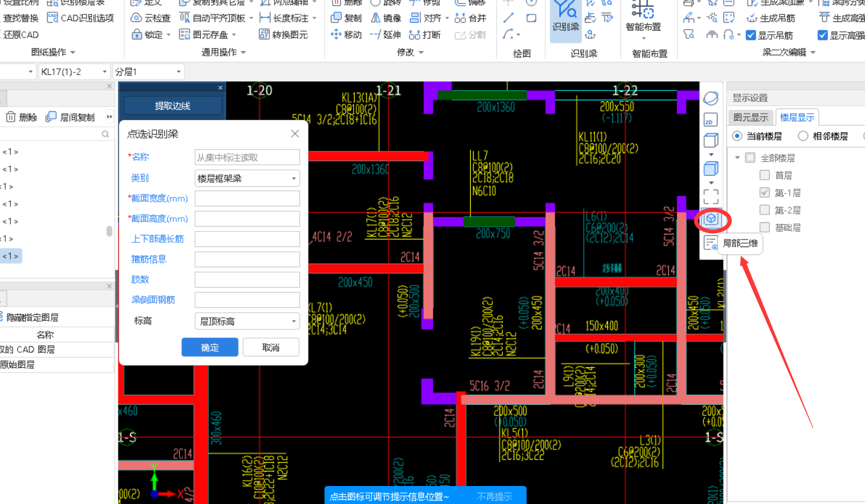Switch to the 图元显示 tab
Screen dimensions: 865x504
coord(751,117)
